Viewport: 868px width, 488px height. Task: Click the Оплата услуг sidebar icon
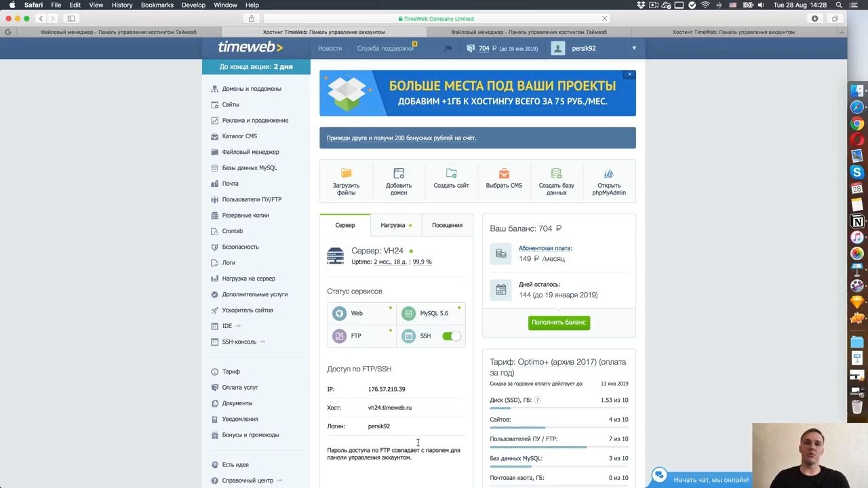tap(215, 388)
